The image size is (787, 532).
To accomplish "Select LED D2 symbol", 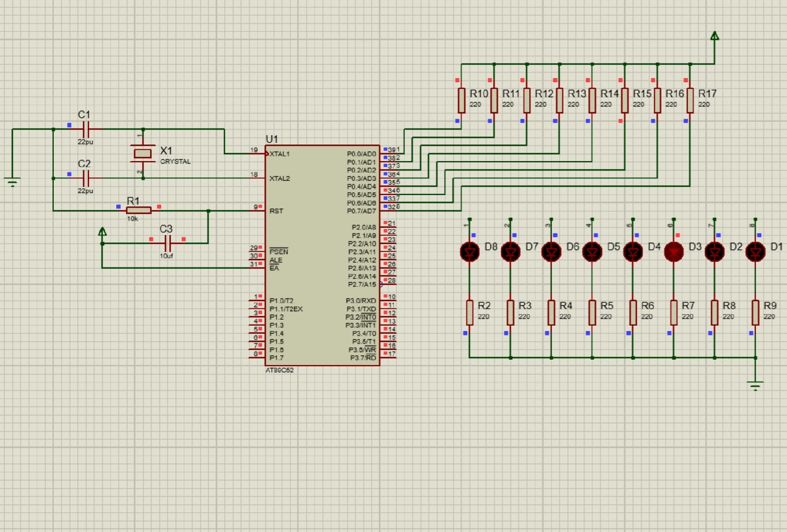I will pos(715,252).
